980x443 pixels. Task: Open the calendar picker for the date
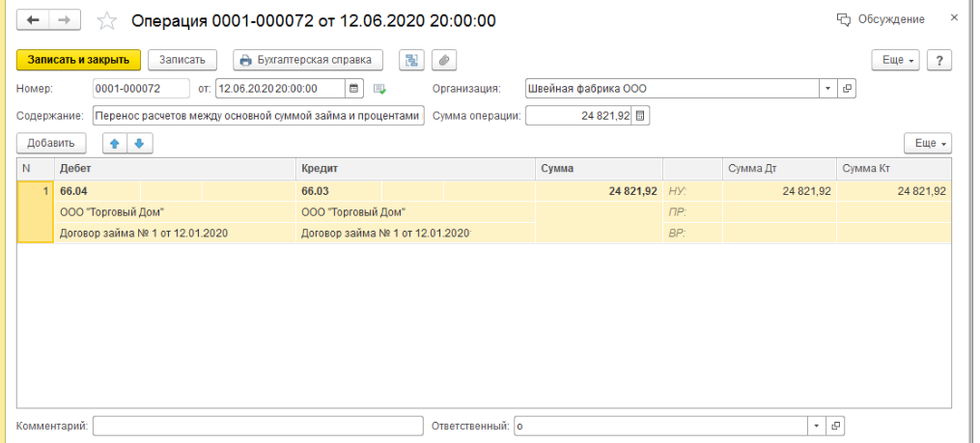[353, 89]
